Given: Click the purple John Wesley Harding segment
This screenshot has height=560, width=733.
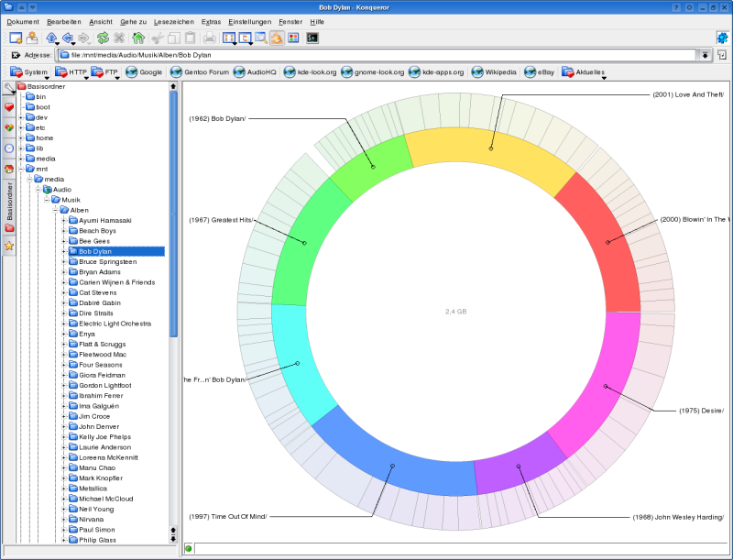Looking at the screenshot, I should [x=518, y=466].
